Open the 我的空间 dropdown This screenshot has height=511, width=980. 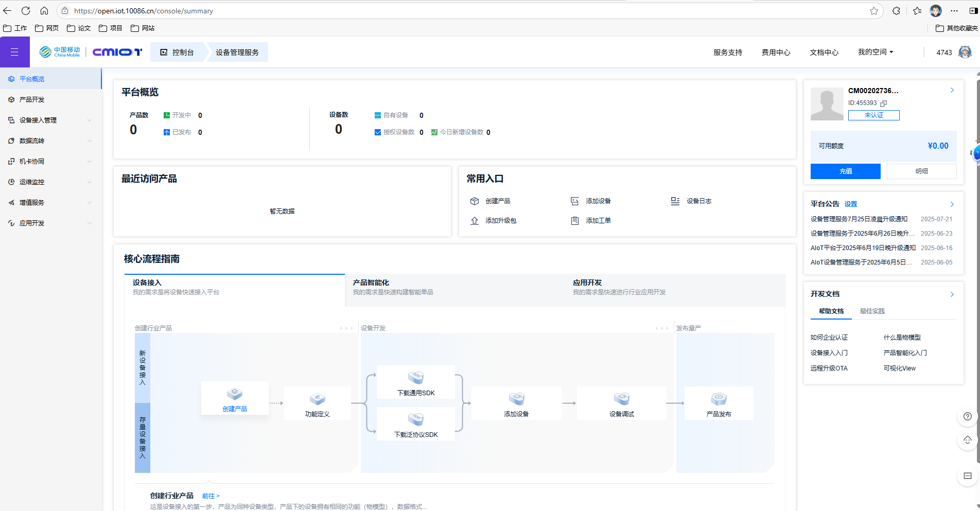(876, 52)
